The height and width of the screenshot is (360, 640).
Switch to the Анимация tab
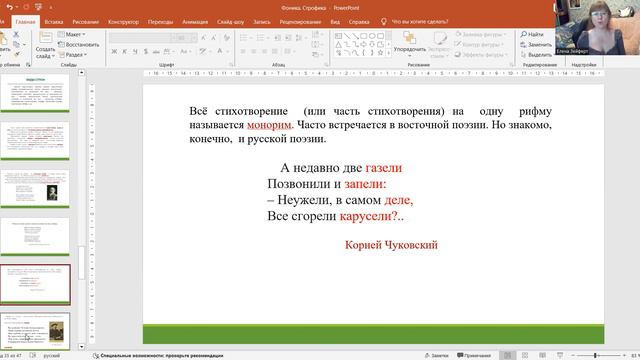click(x=195, y=22)
